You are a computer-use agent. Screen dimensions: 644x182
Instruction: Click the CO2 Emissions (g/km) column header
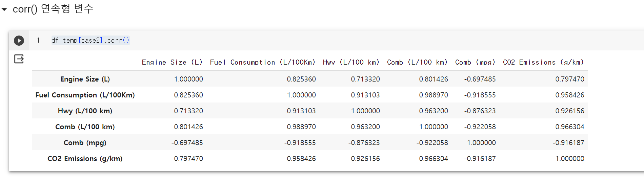point(543,62)
